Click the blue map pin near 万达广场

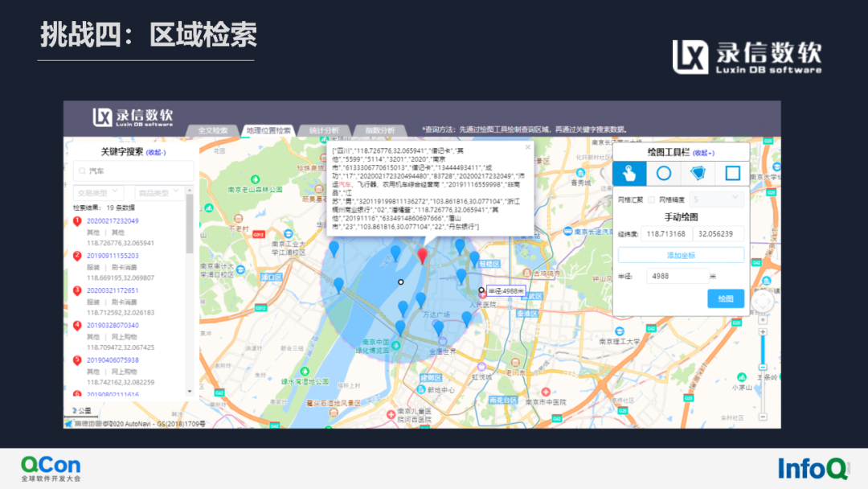420,300
